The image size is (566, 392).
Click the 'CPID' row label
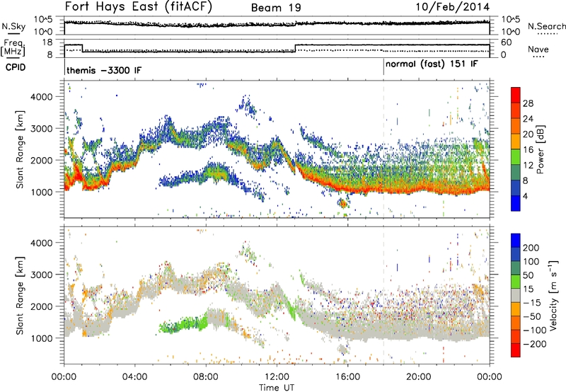(16, 67)
